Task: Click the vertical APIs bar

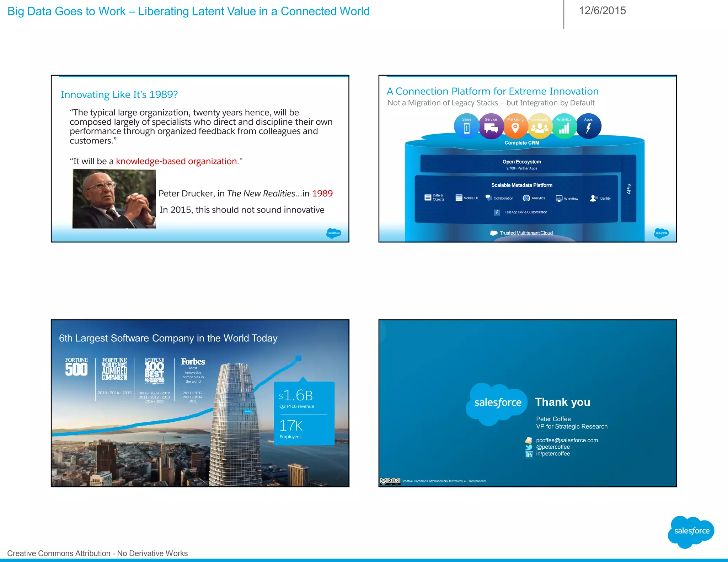Action: (628, 189)
